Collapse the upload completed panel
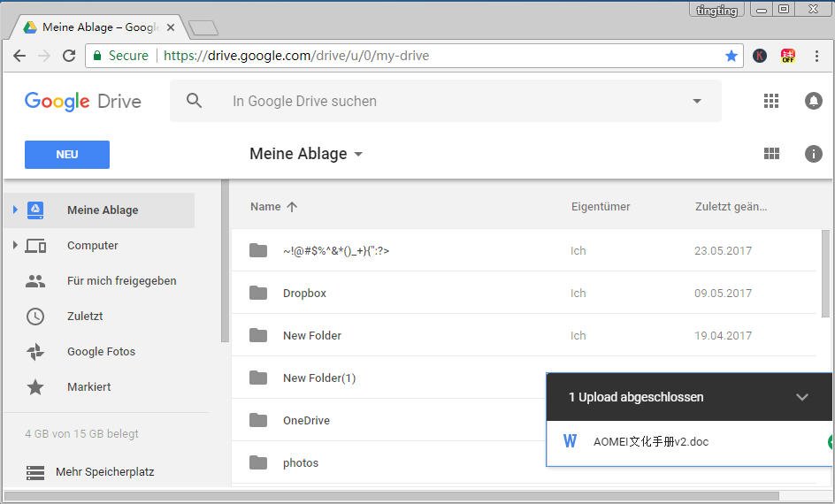The width and height of the screenshot is (835, 504). tap(802, 397)
